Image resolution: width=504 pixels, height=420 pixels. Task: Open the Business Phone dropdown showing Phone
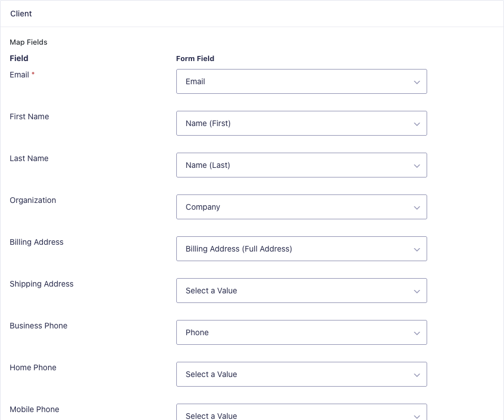302,332
